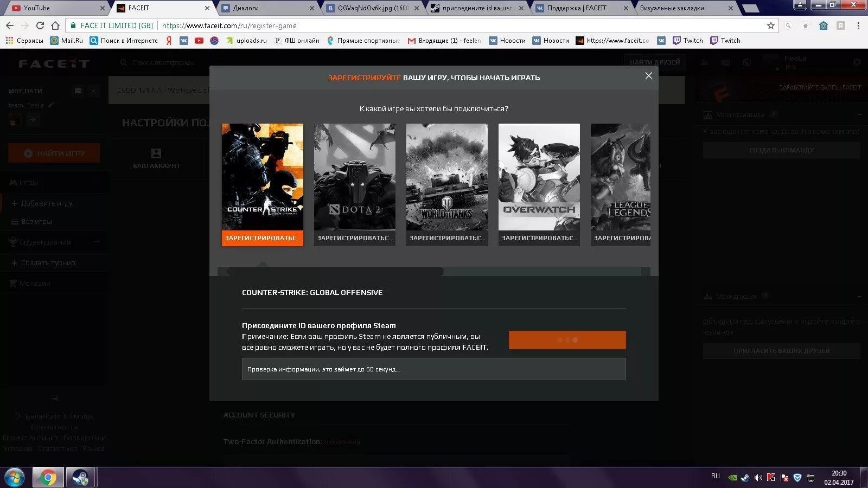Switch to the Поддержка | FACEIT tab

[x=580, y=8]
